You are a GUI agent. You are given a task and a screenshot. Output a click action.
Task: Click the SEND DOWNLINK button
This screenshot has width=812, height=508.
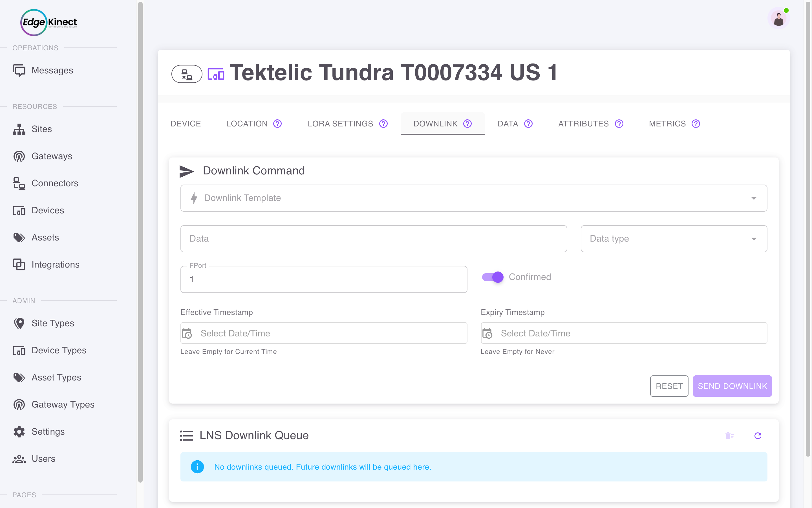coord(732,386)
